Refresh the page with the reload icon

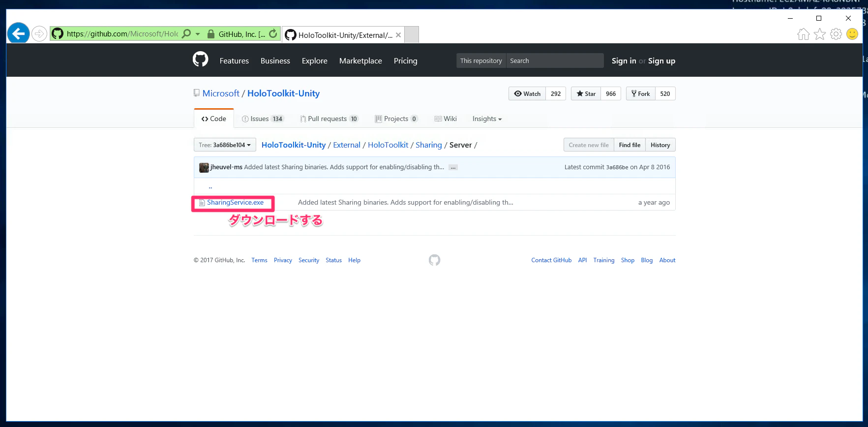click(273, 34)
